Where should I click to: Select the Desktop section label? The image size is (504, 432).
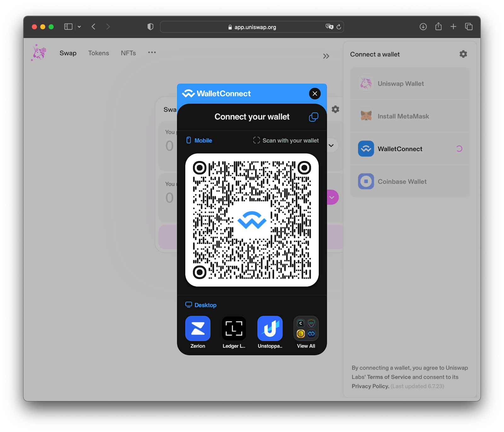tap(201, 305)
